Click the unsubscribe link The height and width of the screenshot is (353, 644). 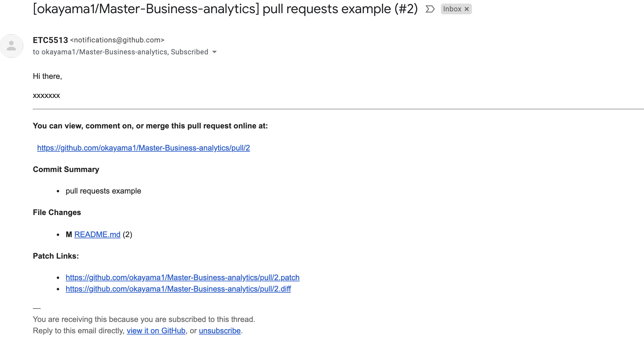pos(220,331)
